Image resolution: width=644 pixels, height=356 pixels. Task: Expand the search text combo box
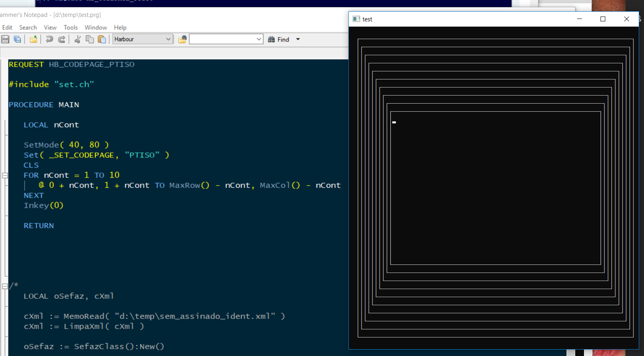259,39
